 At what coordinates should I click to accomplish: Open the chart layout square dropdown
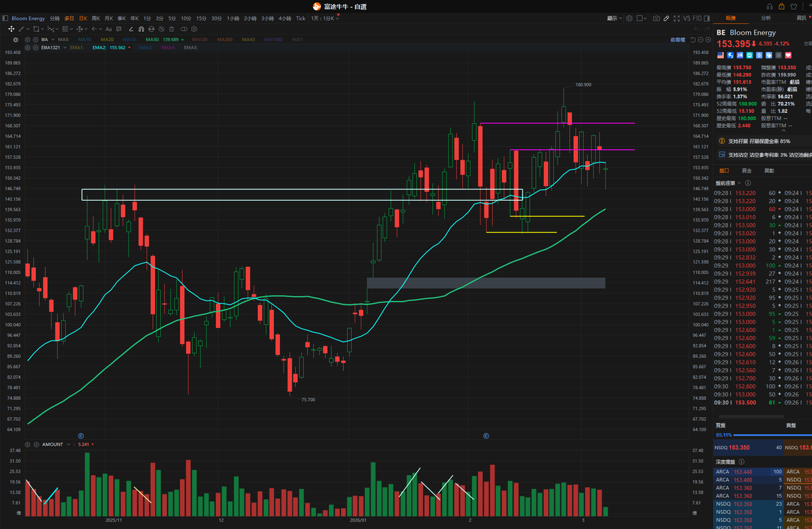pos(641,18)
